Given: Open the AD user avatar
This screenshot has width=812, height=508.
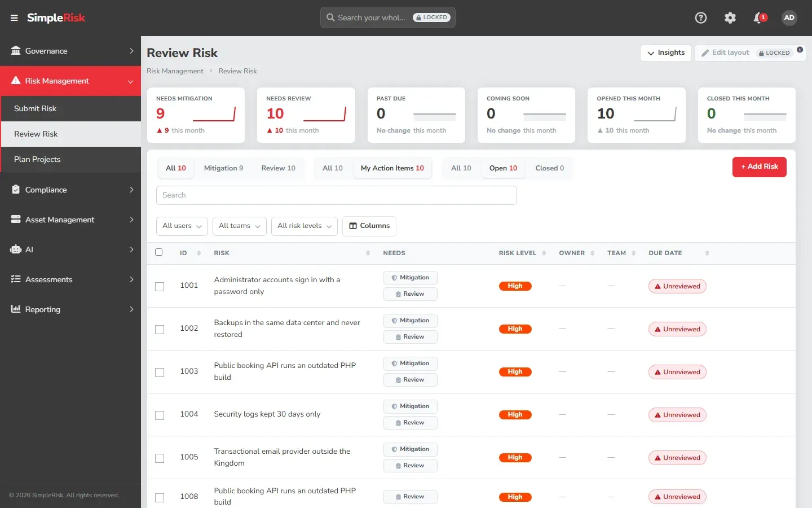Looking at the screenshot, I should click(x=789, y=18).
